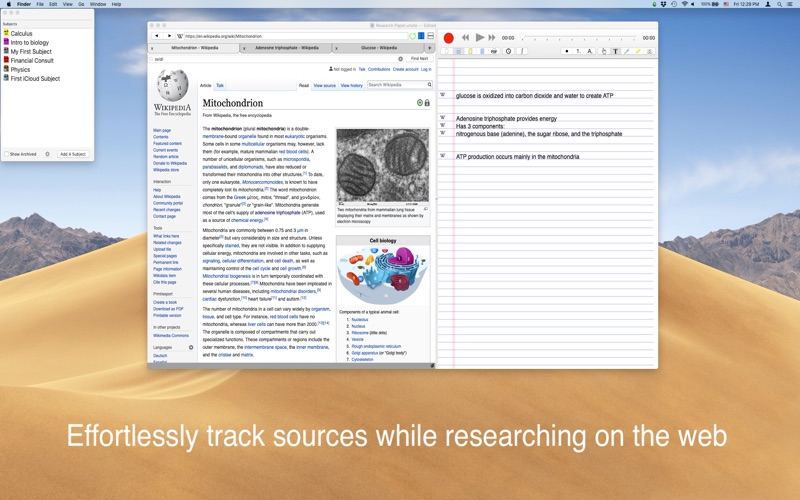The height and width of the screenshot is (500, 800).
Task: Click the clock timestamp icon in notes toolbar
Action: 508,51
